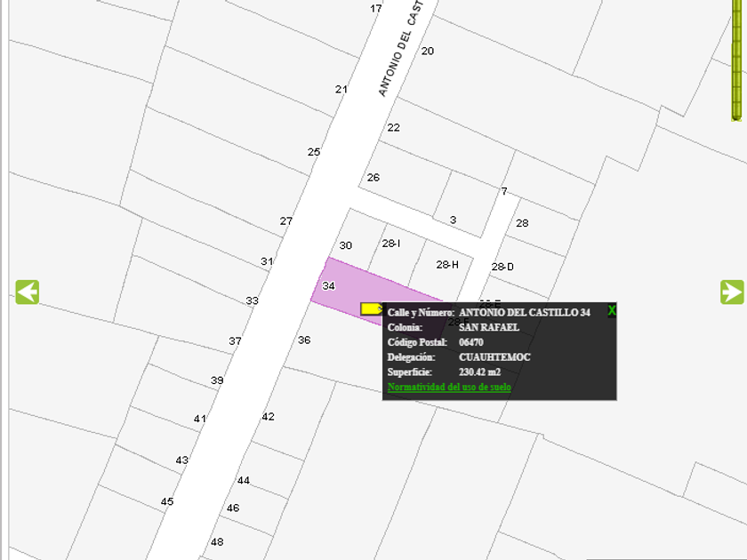This screenshot has width=747, height=560.
Task: Select parcel number 46
Action: click(x=233, y=508)
